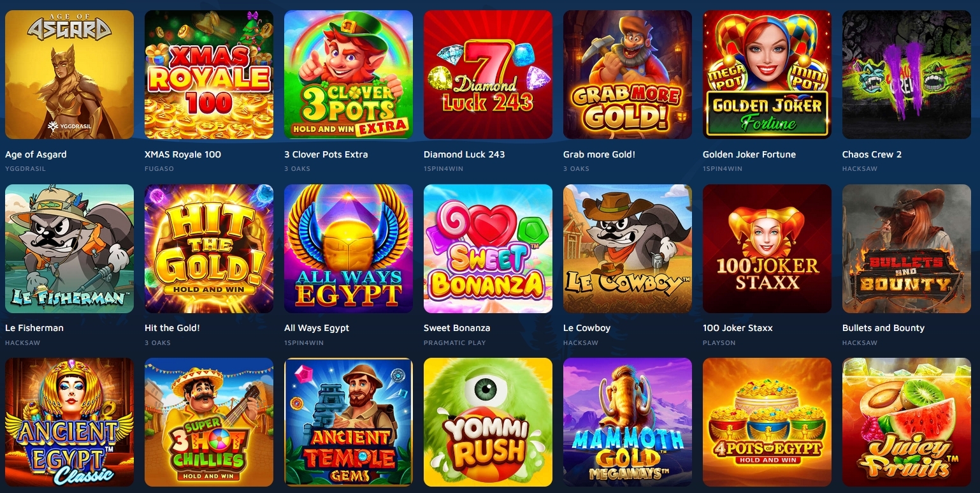Open the Golden Joker Fortune thumbnail
Viewport: 980px width, 493px height.
767,75
